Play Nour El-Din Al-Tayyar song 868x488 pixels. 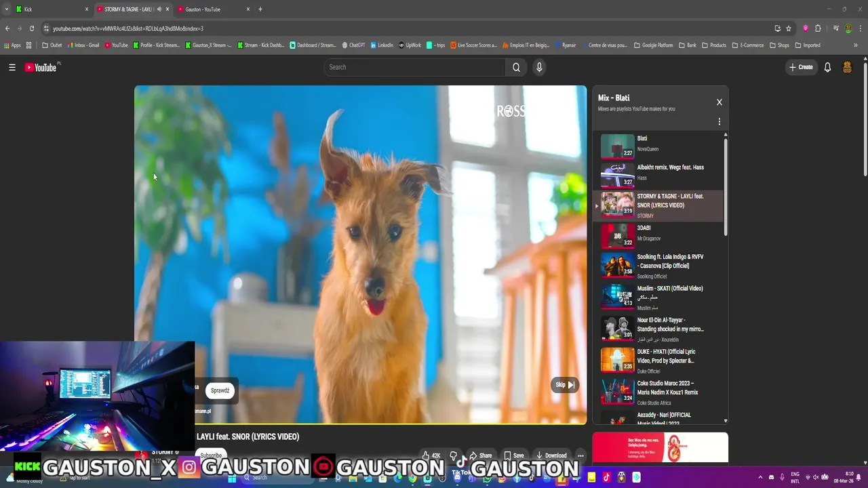[x=658, y=329]
